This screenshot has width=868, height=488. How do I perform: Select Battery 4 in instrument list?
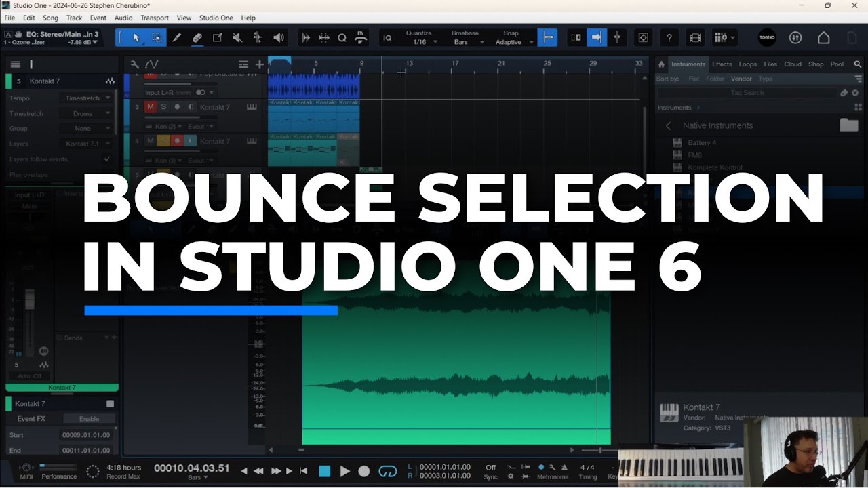[x=702, y=143]
